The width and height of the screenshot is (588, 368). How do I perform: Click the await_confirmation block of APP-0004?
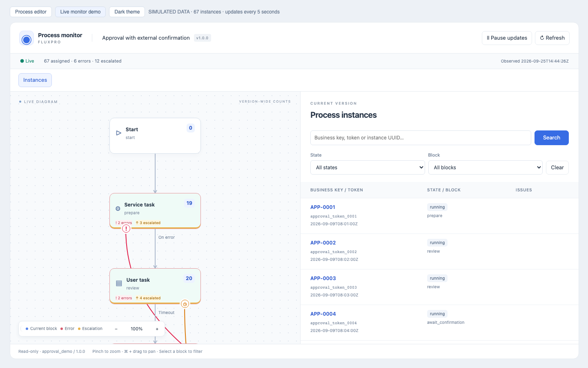click(x=445, y=323)
